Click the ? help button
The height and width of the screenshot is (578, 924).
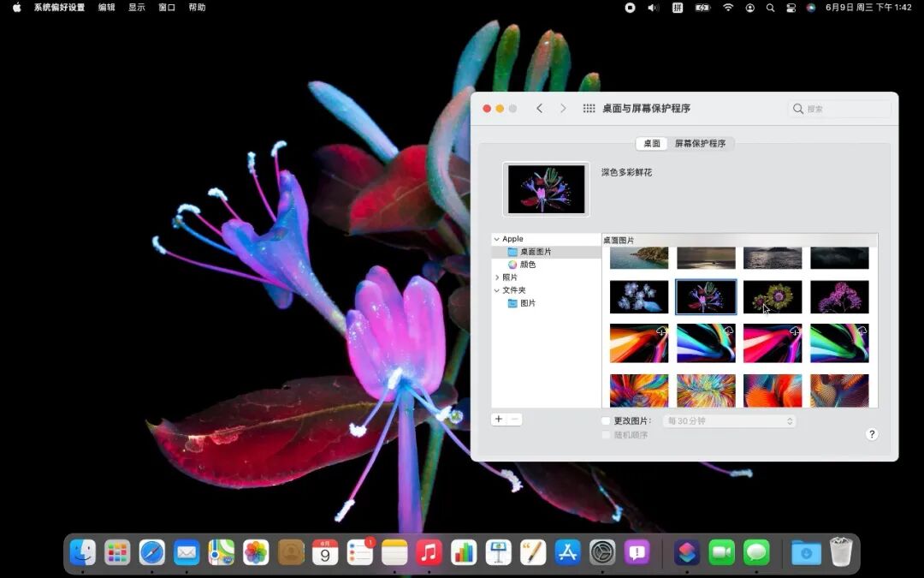point(872,434)
